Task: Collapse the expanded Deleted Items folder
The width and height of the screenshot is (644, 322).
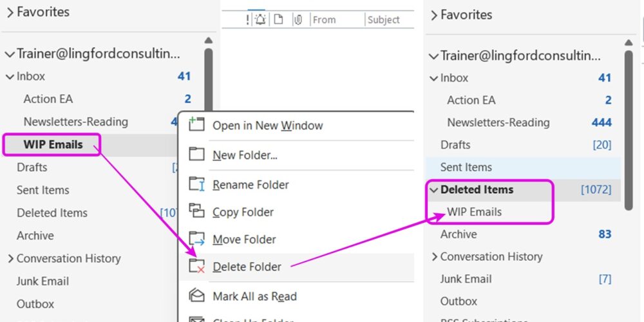Action: pos(434,190)
